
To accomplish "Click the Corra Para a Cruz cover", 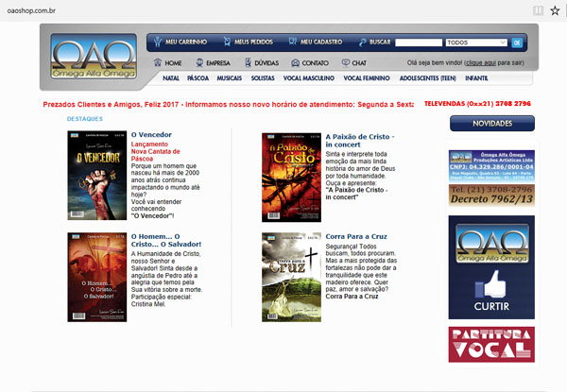I will pyautogui.click(x=291, y=277).
